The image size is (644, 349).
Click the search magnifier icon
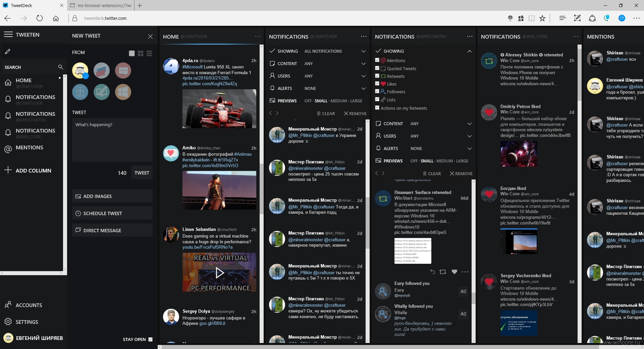pyautogui.click(x=60, y=67)
